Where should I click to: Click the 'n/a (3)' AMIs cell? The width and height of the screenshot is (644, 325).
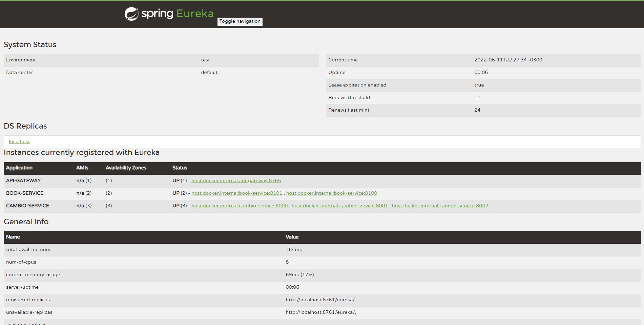(x=84, y=206)
